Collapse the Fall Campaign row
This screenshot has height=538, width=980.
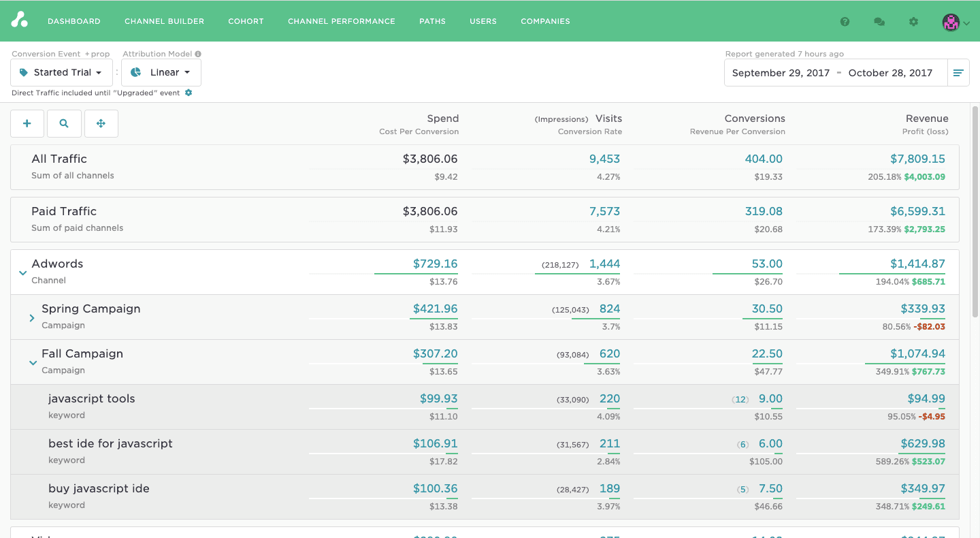click(33, 362)
